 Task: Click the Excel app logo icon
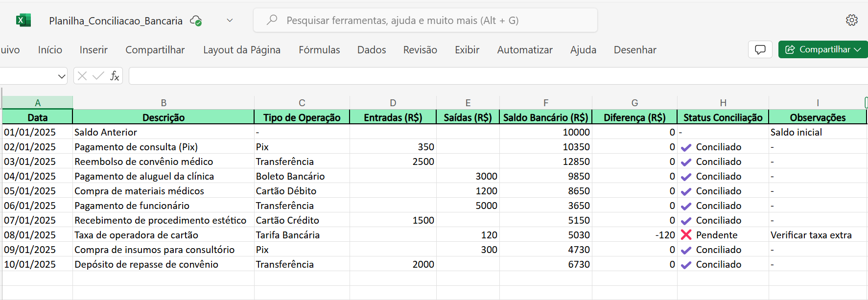23,21
